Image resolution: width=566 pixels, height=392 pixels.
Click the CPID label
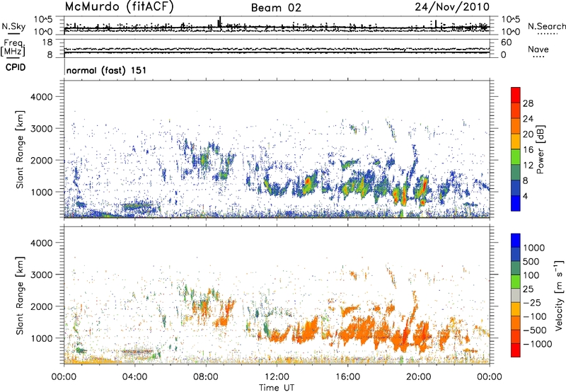pyautogui.click(x=16, y=67)
